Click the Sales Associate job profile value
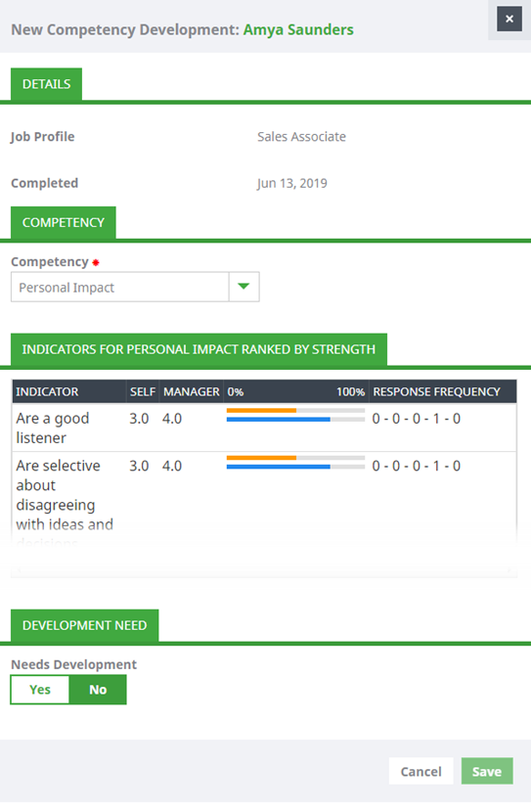This screenshot has height=812, width=531. (302, 137)
